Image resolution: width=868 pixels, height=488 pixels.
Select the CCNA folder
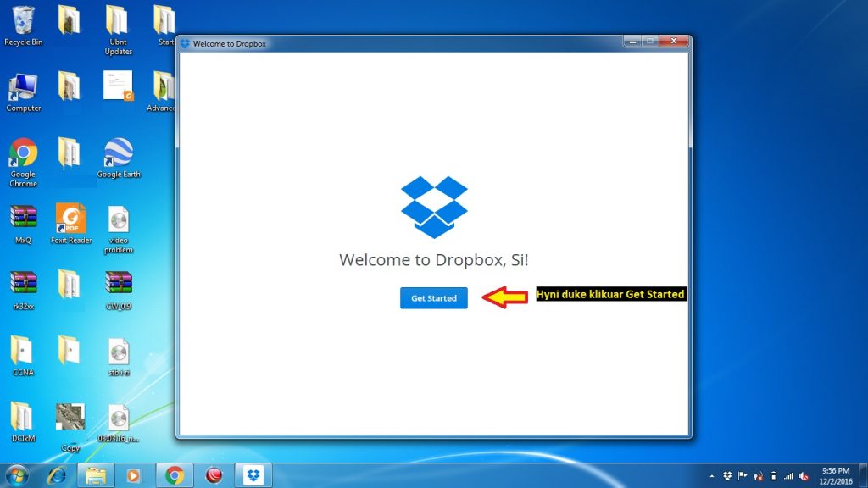pyautogui.click(x=23, y=357)
